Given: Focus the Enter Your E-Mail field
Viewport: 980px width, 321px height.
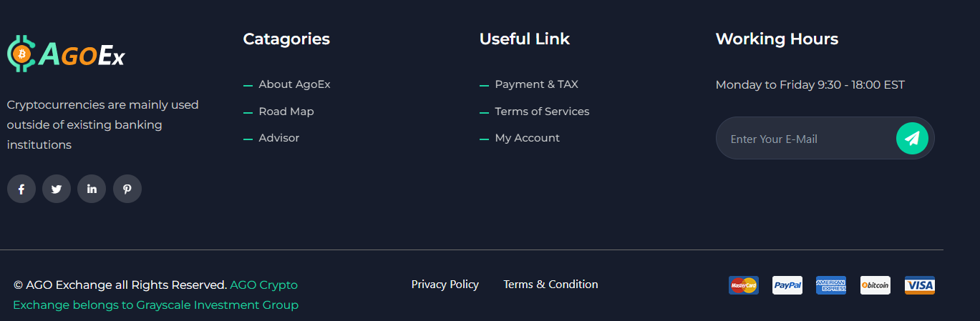Looking at the screenshot, I should (805, 139).
